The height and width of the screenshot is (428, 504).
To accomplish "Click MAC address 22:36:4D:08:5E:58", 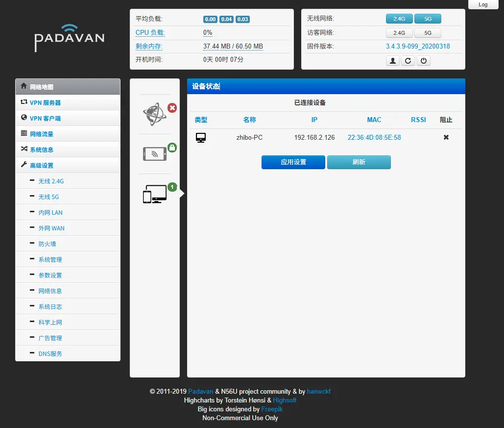I will (374, 137).
